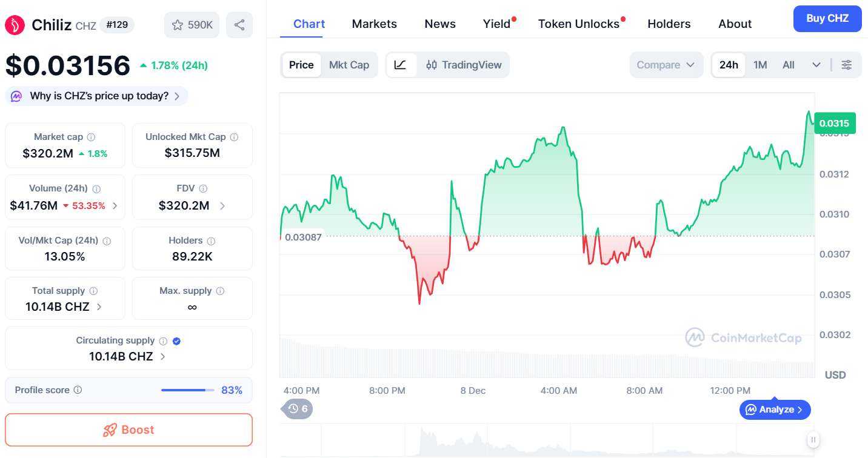Keep Price view selected in the chart toggle
The width and height of the screenshot is (868, 458).
coord(301,65)
